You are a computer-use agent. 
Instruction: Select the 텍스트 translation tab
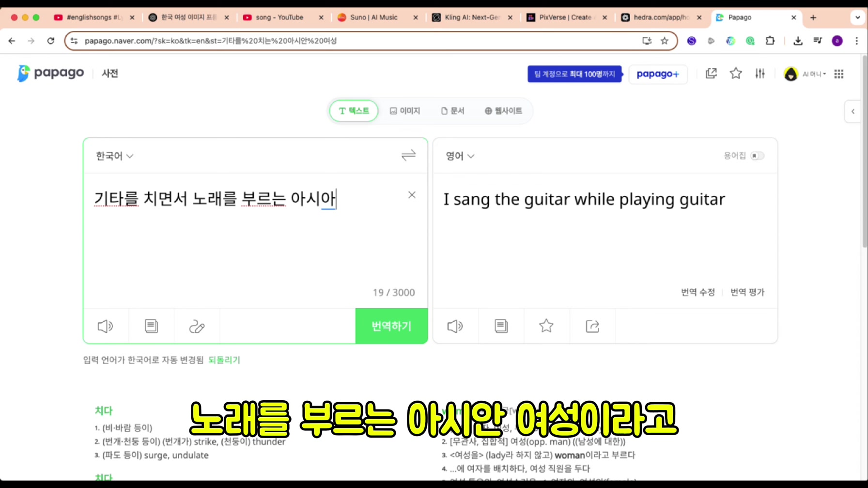354,110
